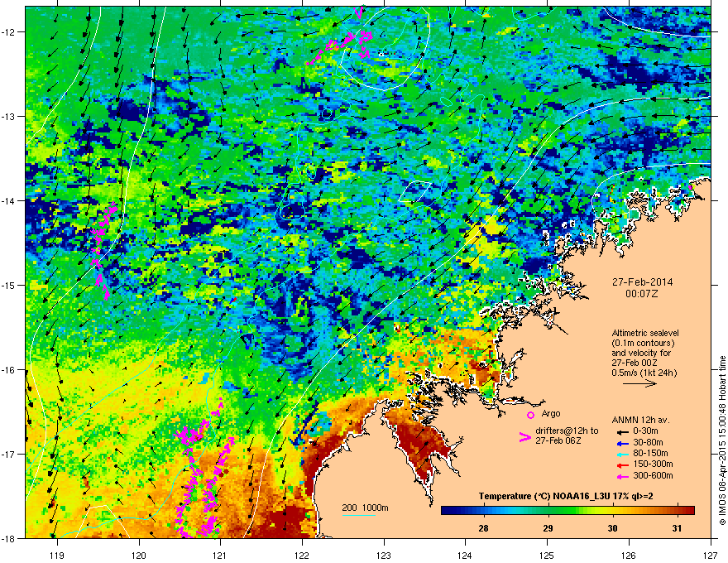
Task: Click the 0.5m/s velocity scale arrow
Action: tap(639, 383)
